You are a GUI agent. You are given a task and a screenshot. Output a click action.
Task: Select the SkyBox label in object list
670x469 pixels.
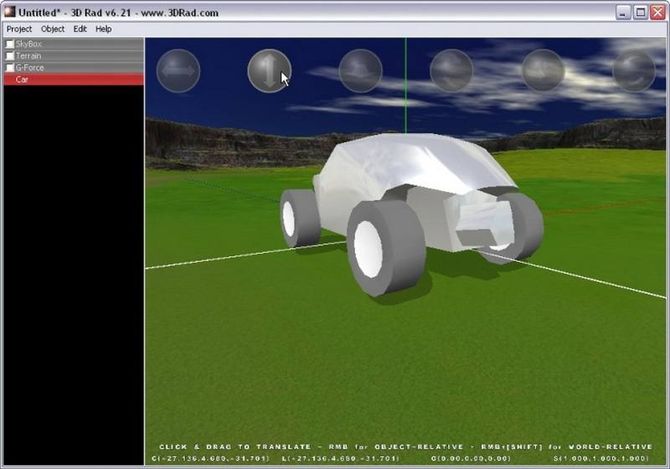point(29,44)
